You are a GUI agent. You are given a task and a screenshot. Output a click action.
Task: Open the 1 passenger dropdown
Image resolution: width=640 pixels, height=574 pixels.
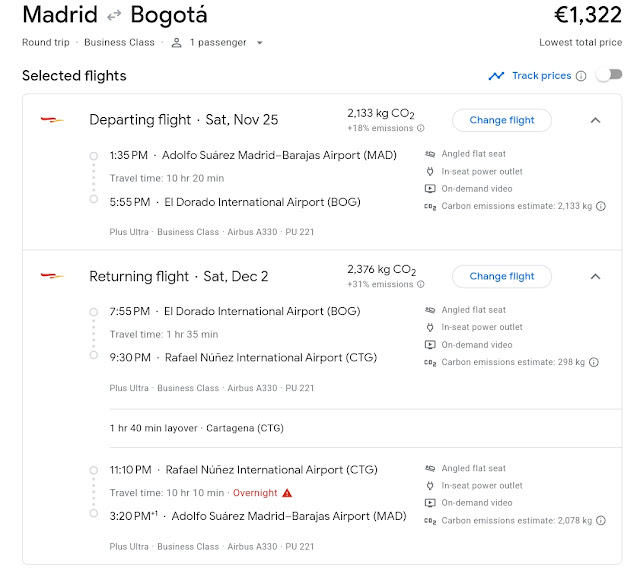pyautogui.click(x=216, y=43)
